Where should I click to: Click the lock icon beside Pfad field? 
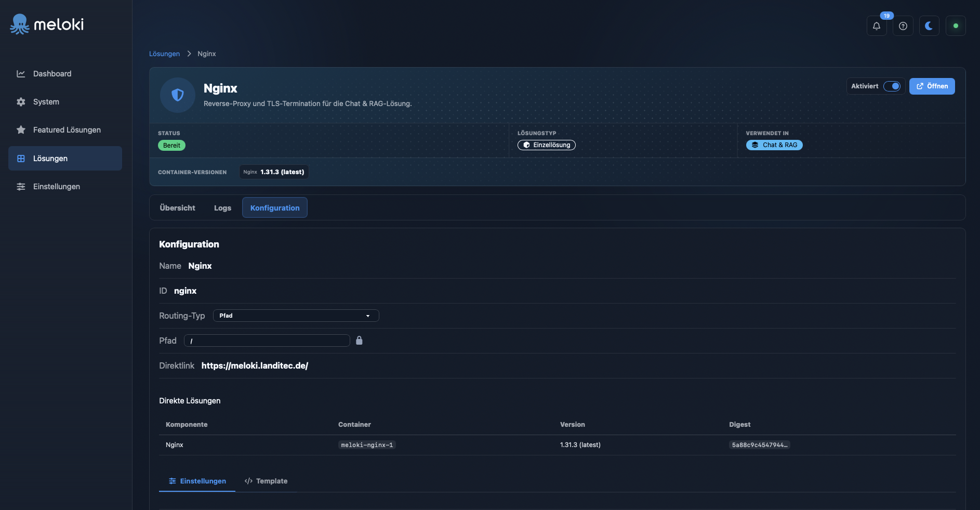[x=359, y=341]
